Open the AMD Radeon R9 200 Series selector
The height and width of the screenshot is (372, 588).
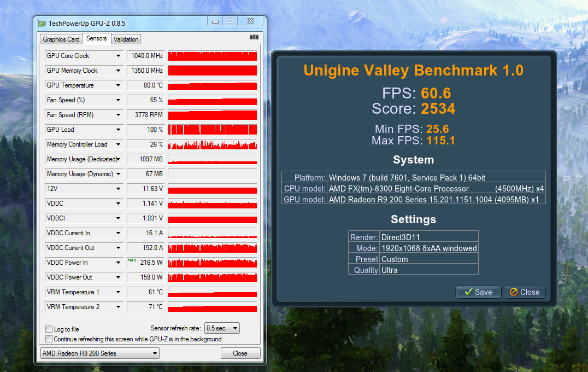point(100,353)
